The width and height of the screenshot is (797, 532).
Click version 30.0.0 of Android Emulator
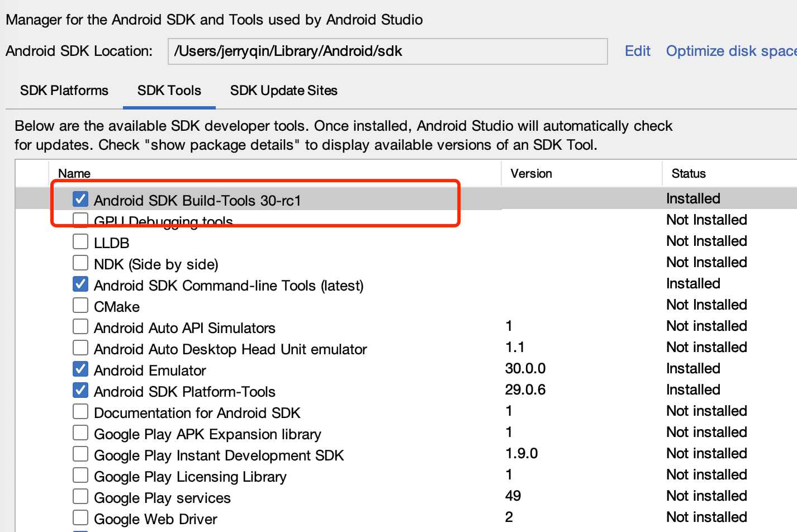(x=525, y=368)
